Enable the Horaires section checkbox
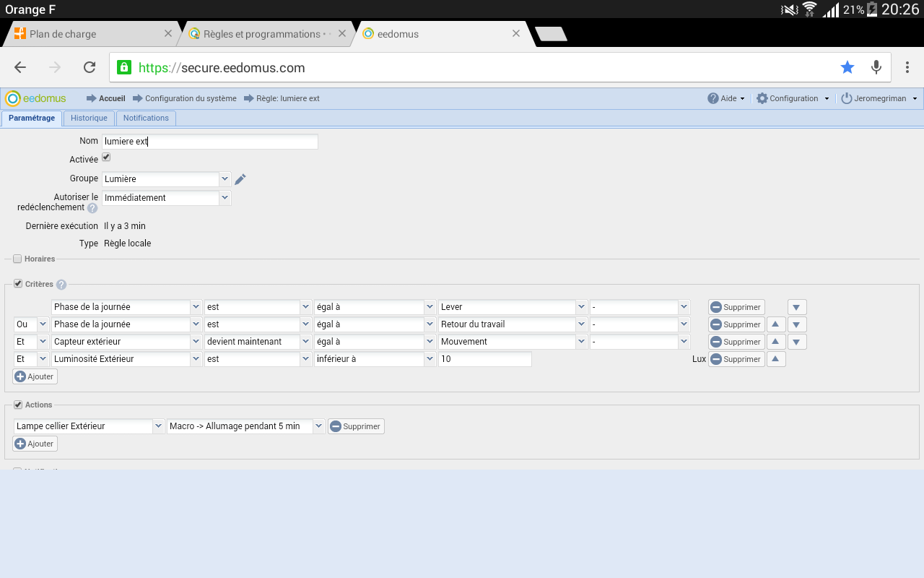924x578 pixels. pyautogui.click(x=17, y=259)
